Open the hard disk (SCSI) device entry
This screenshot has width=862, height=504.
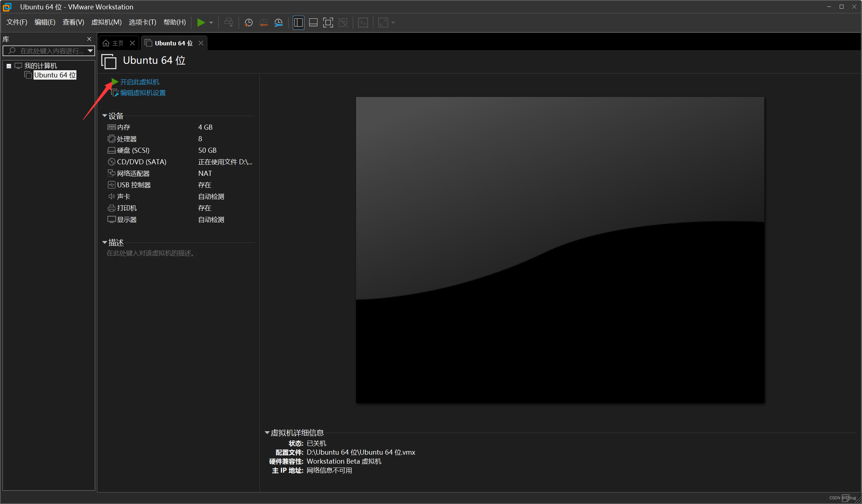[x=133, y=150]
